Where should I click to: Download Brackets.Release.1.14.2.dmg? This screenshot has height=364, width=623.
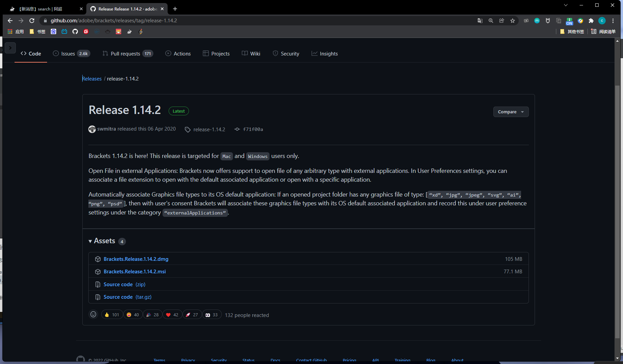(136, 259)
